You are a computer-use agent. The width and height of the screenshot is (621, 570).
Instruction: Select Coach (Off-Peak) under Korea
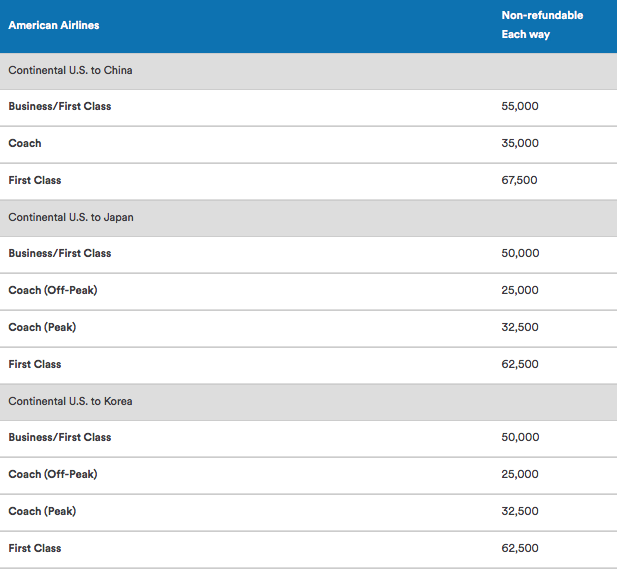coord(53,474)
